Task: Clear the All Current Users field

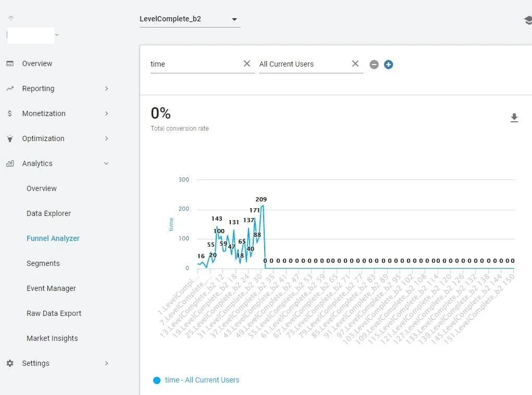Action: 355,63
